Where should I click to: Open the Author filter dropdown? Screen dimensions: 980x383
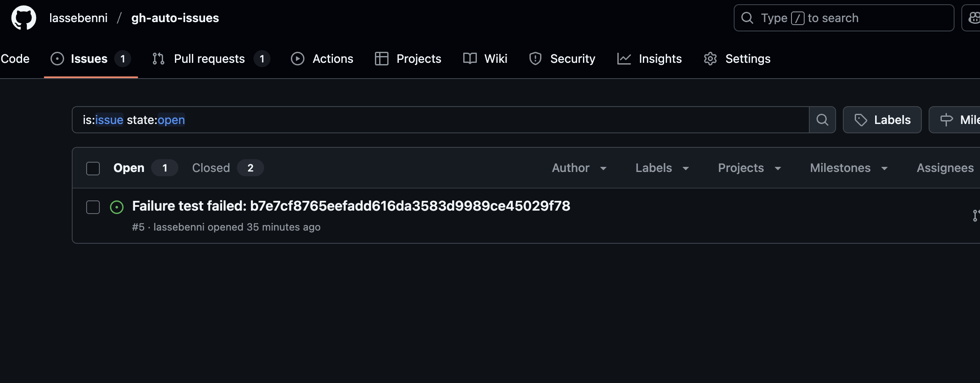pos(579,168)
